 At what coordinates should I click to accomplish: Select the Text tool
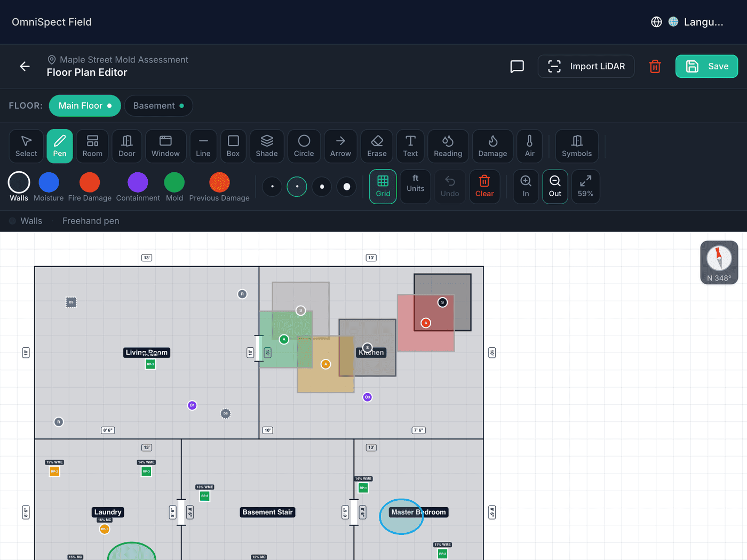410,146
